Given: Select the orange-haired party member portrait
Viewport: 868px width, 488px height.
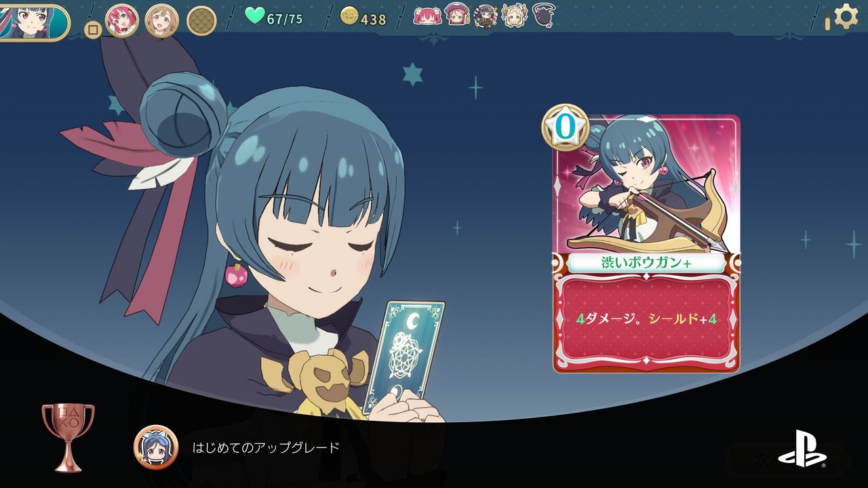Looking at the screenshot, I should click(x=161, y=20).
